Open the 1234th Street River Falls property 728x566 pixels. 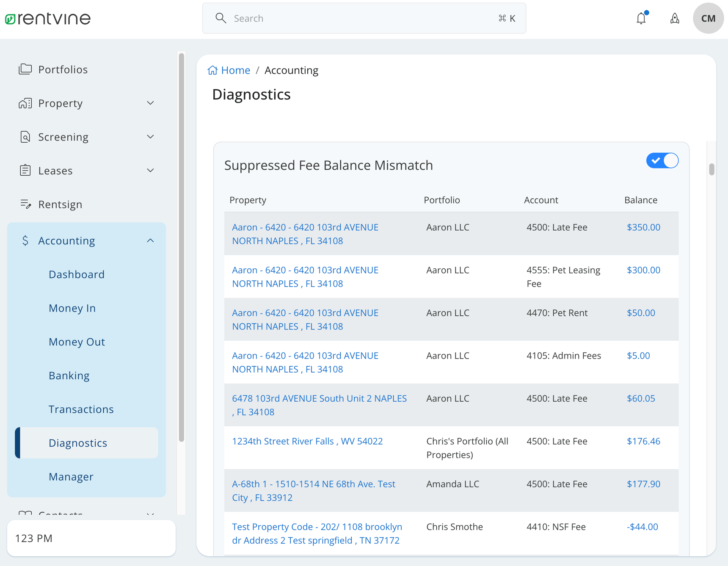pos(307,441)
